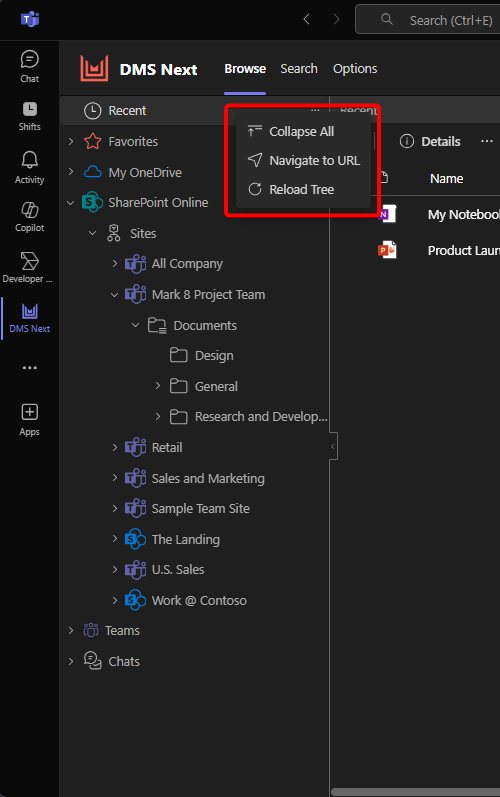The width and height of the screenshot is (500, 797).
Task: Click the All Company team icon
Action: point(136,264)
